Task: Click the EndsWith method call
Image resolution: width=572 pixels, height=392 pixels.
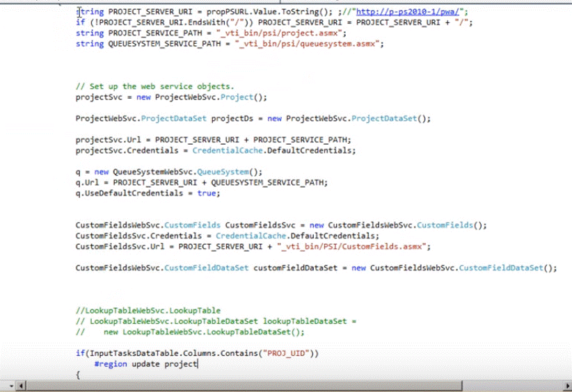Action: coord(207,22)
